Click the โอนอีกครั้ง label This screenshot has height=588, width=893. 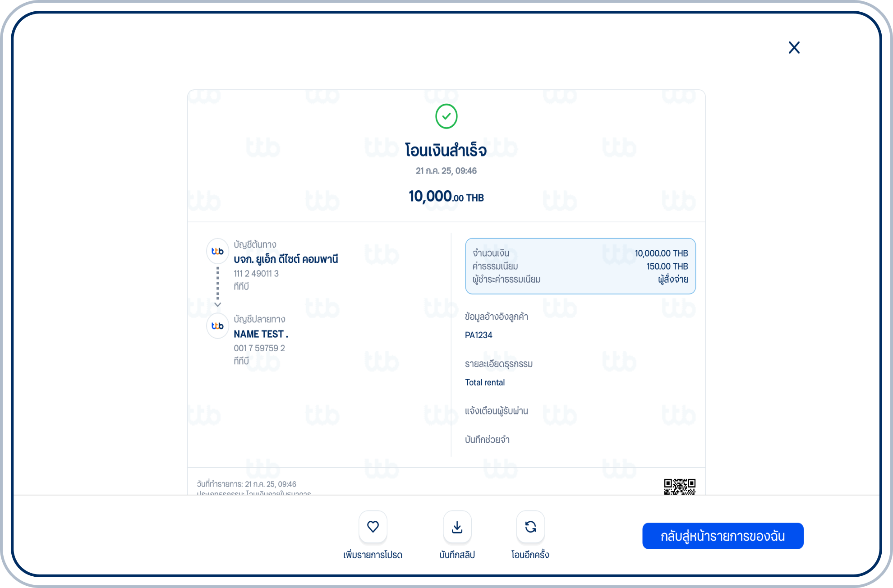pyautogui.click(x=530, y=555)
